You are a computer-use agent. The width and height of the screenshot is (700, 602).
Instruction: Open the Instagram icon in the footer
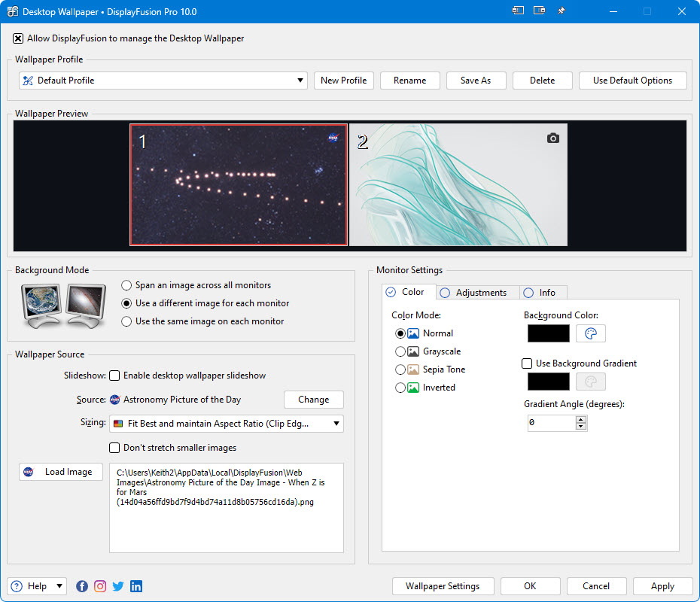click(100, 586)
